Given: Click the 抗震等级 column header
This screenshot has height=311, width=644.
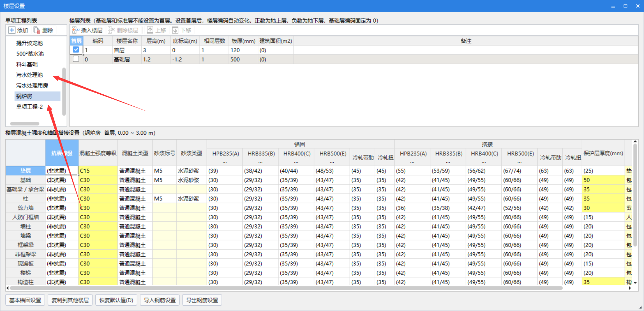Looking at the screenshot, I should 62,153.
